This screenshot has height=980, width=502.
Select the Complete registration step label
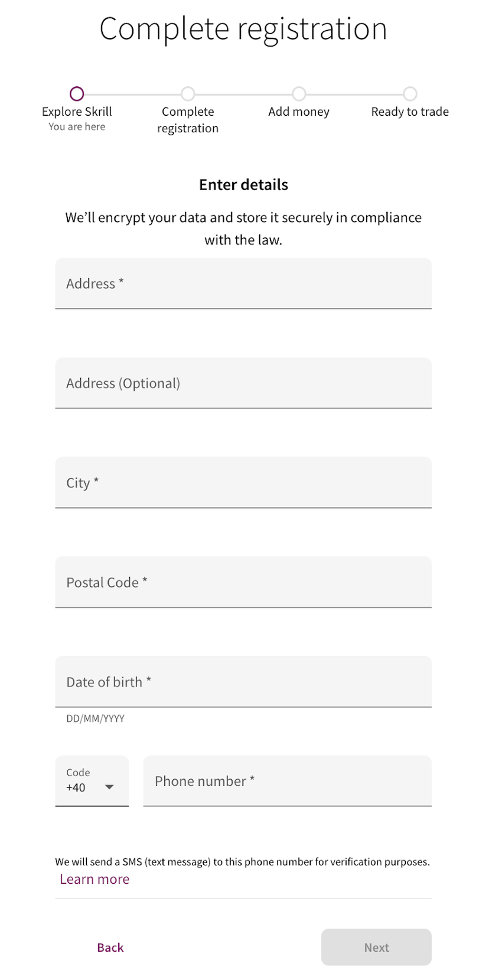coord(188,120)
